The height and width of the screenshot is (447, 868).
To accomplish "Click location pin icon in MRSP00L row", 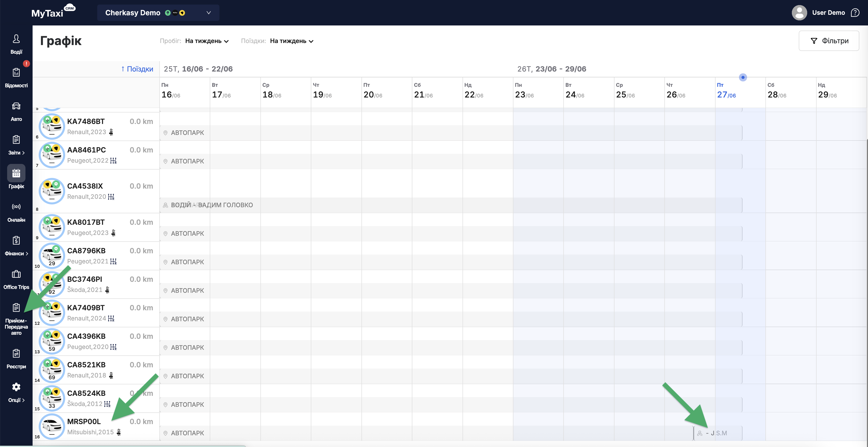I will click(x=165, y=433).
